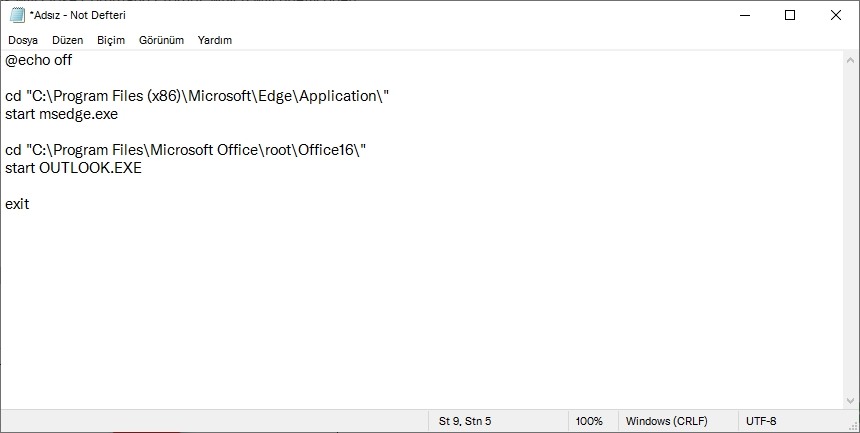Open the Yardım menu
The image size is (860, 433).
(214, 40)
